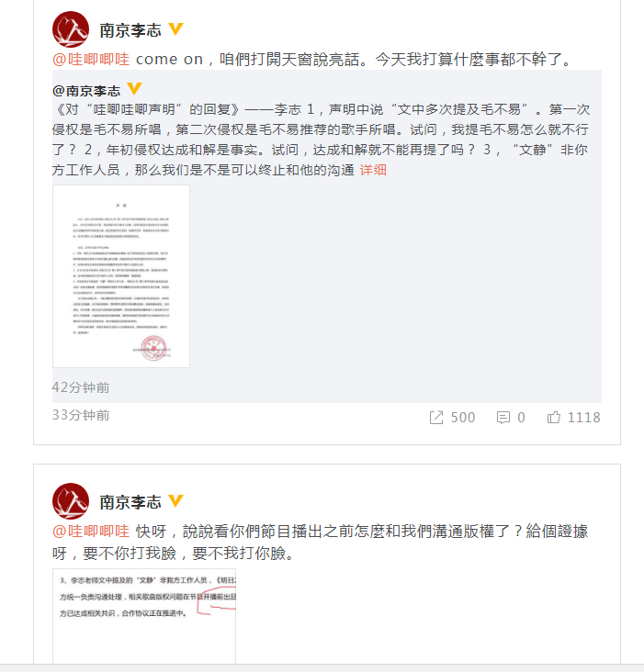The image size is (644, 672).
Task: Open the 南京李志 username in the second post
Action: [130, 502]
